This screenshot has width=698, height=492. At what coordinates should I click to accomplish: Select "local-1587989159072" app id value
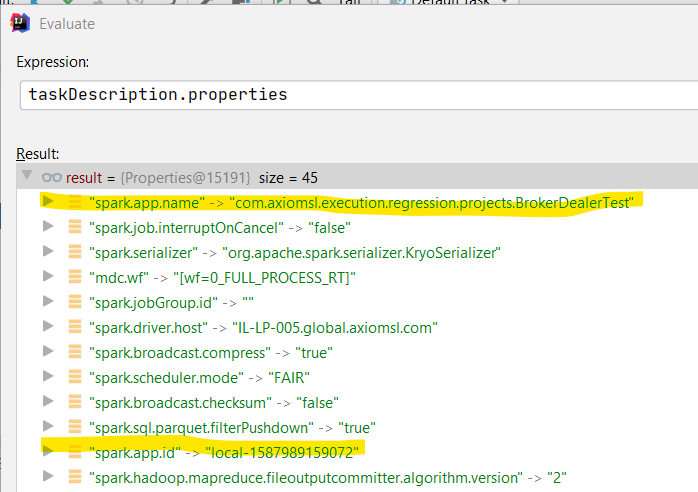[282, 453]
